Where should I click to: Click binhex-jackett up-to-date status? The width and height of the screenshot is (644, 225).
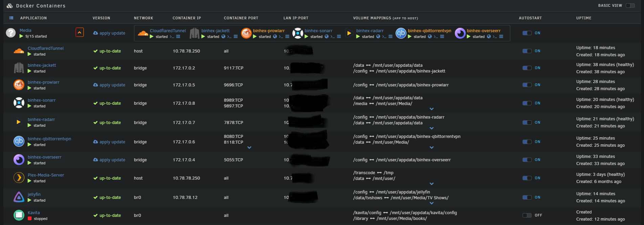click(x=107, y=68)
